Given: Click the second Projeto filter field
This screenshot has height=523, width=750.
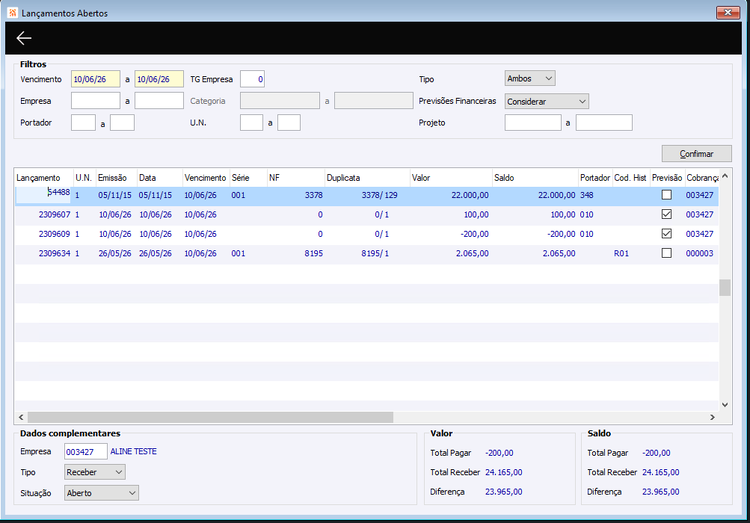Looking at the screenshot, I should tap(604, 122).
